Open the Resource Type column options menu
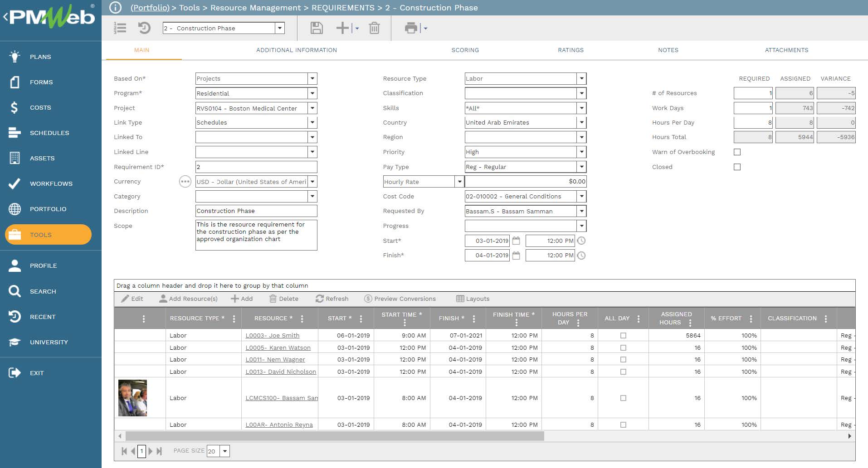868x468 pixels. (234, 318)
